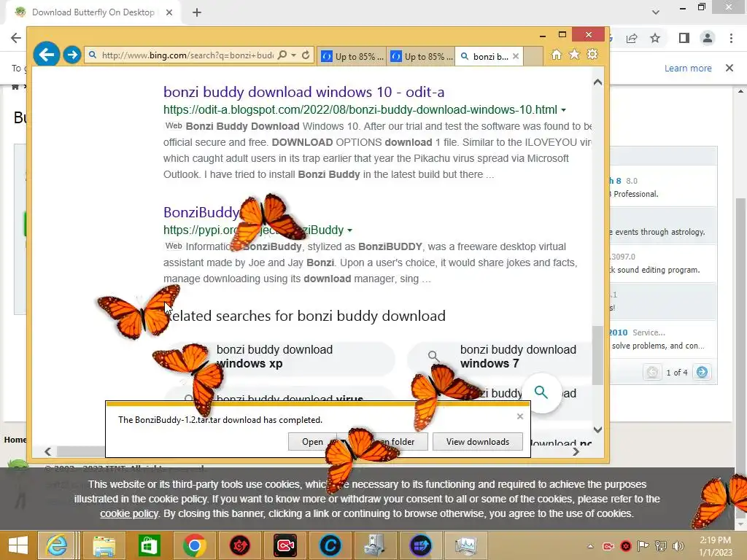Screen dimensions: 747x560
Task: Open Chrome three-dot menu
Action: [x=731, y=38]
